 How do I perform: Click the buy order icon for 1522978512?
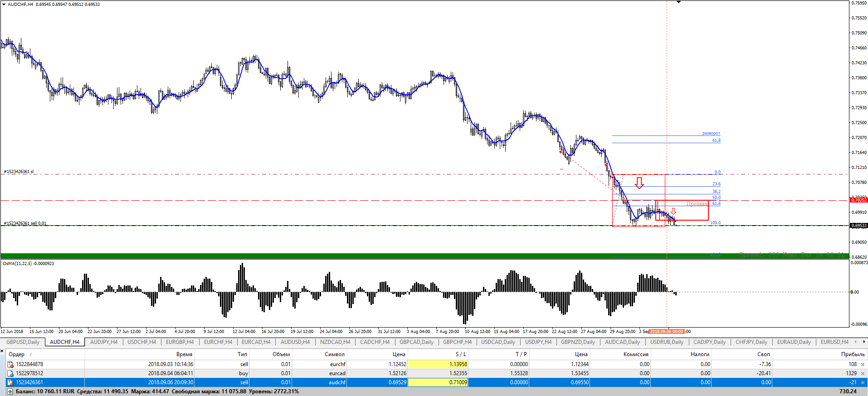pos(10,373)
